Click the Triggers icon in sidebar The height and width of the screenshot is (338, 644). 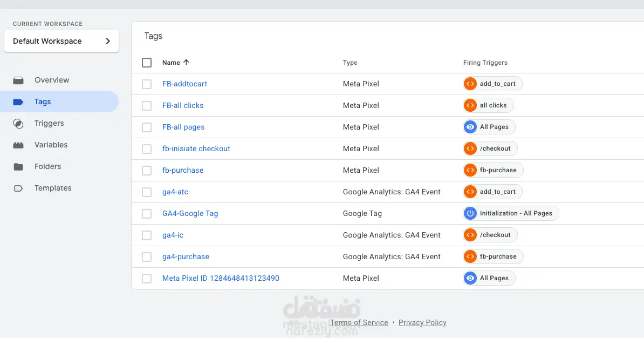click(18, 123)
